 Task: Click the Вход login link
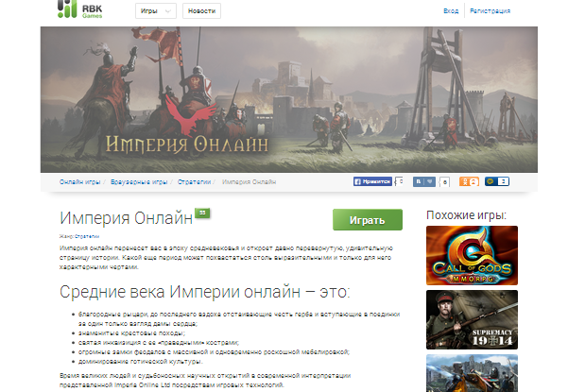pyautogui.click(x=451, y=10)
